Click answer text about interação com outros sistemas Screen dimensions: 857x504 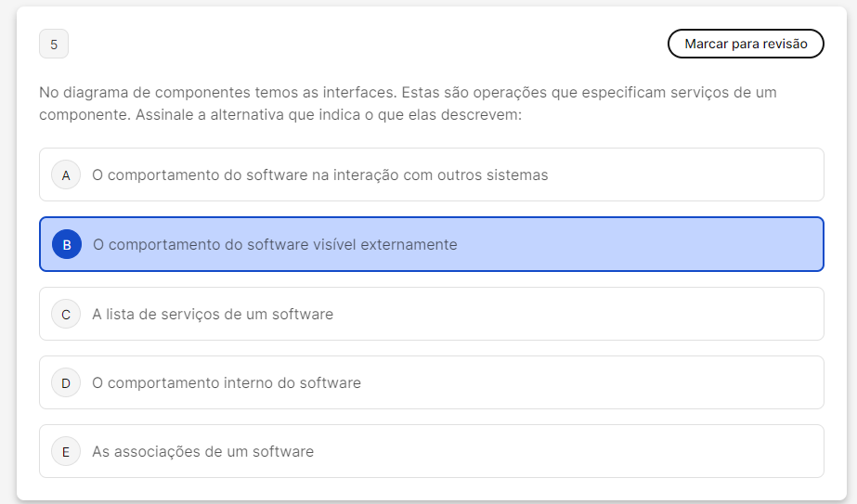pyautogui.click(x=319, y=174)
